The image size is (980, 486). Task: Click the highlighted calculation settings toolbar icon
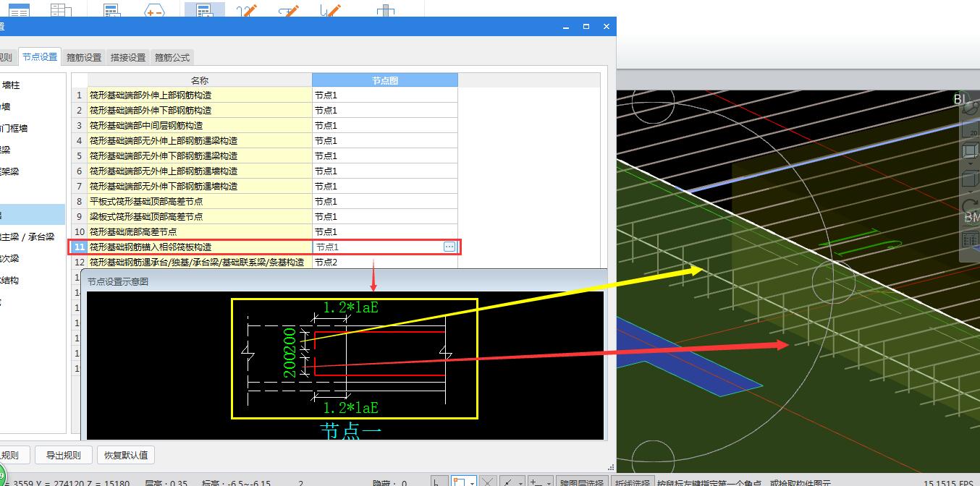(x=204, y=9)
